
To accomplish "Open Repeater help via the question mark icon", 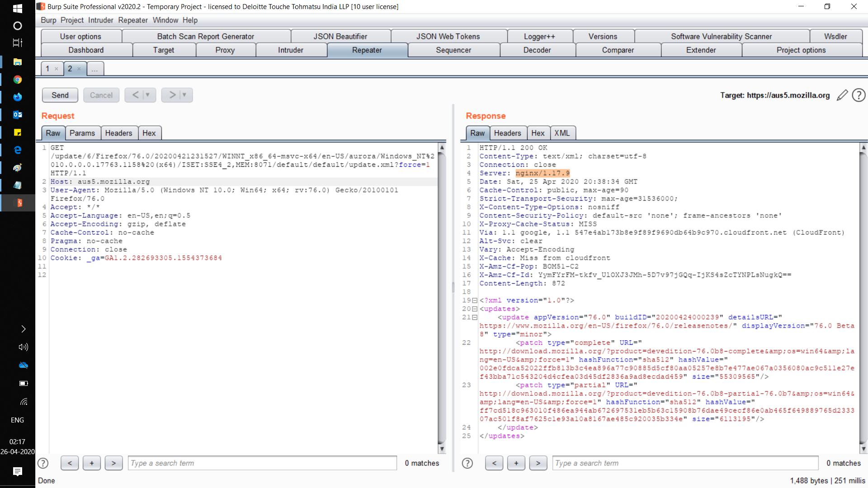I will click(859, 95).
